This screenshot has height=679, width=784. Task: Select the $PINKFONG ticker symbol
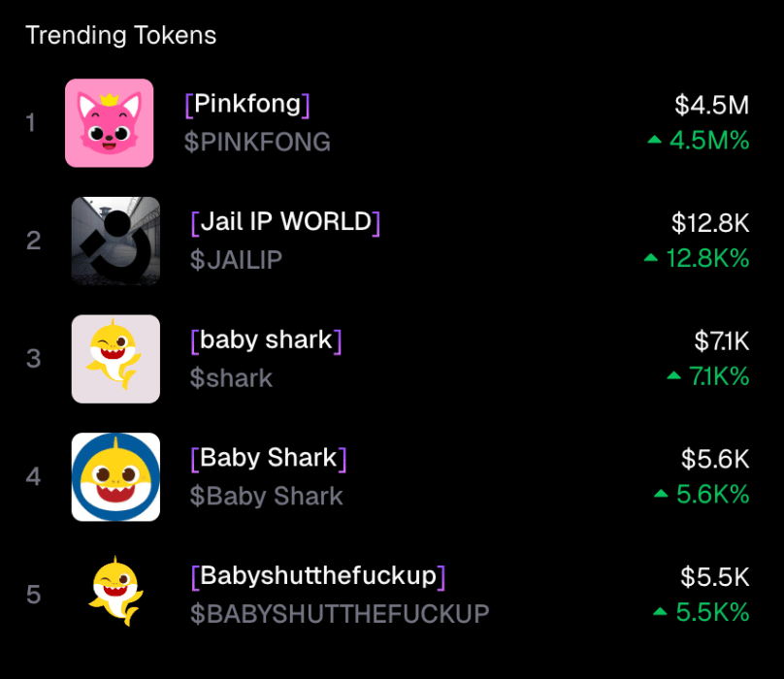[x=257, y=142]
